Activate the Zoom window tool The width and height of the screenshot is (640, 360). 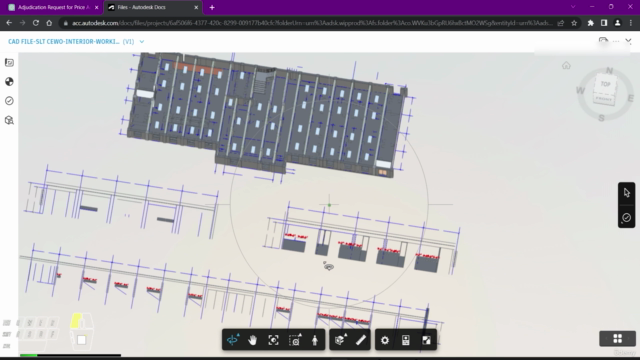pos(295,340)
